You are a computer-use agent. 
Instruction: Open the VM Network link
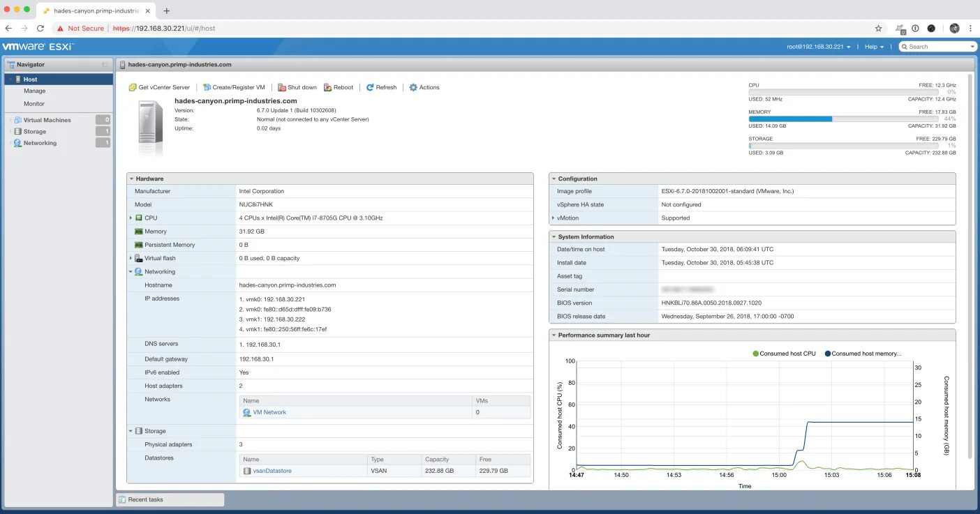point(269,412)
